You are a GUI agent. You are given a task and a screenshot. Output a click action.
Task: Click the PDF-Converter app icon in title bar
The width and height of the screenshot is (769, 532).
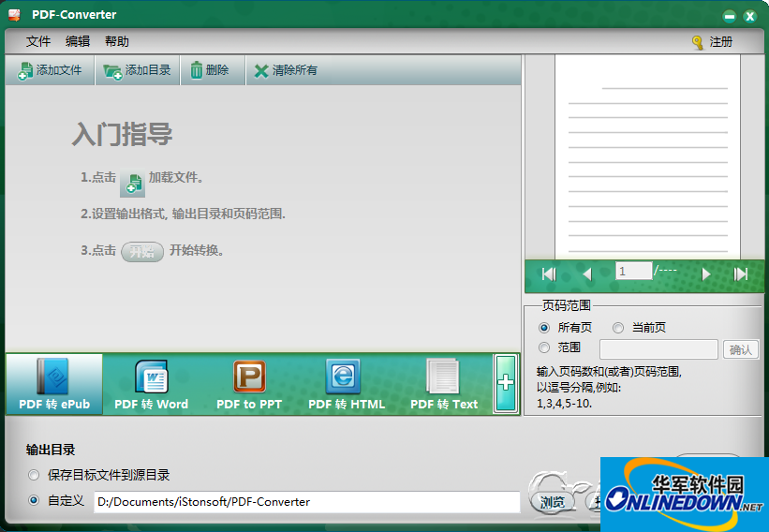[14, 15]
